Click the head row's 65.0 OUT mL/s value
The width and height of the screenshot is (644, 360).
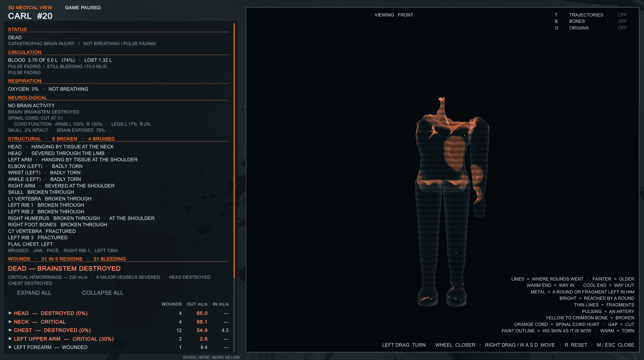click(202, 313)
